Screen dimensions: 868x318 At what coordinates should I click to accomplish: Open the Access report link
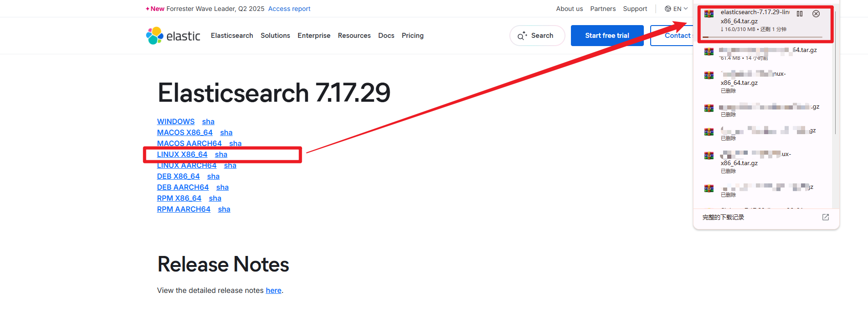[289, 9]
